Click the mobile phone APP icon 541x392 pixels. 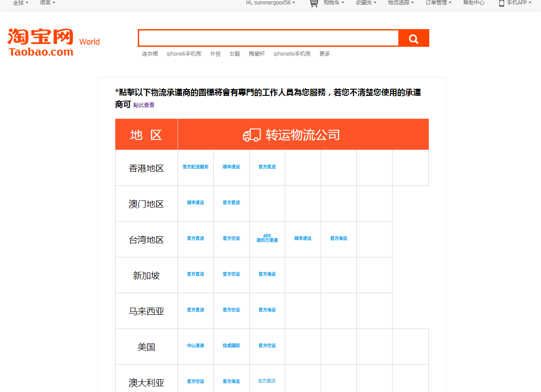[501, 3]
